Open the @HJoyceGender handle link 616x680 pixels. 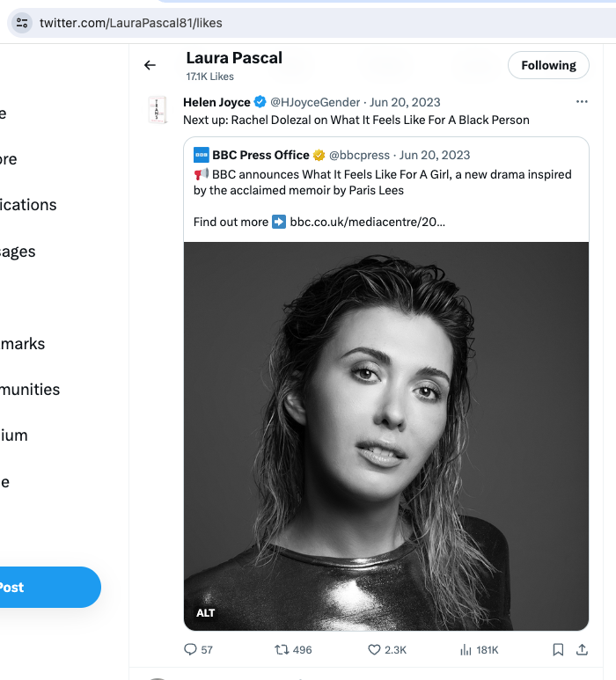[315, 102]
